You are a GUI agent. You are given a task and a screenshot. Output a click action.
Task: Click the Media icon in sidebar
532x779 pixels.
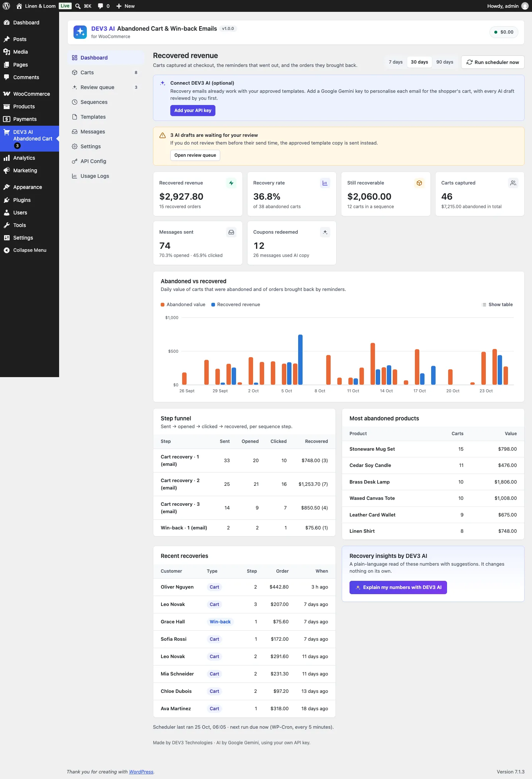7,52
